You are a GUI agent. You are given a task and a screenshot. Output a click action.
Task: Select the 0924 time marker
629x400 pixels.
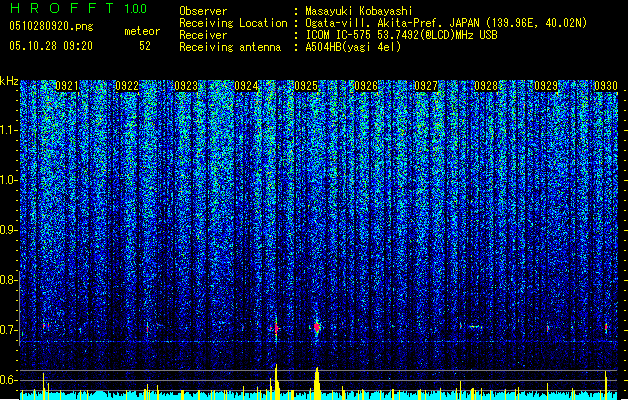[x=246, y=86]
